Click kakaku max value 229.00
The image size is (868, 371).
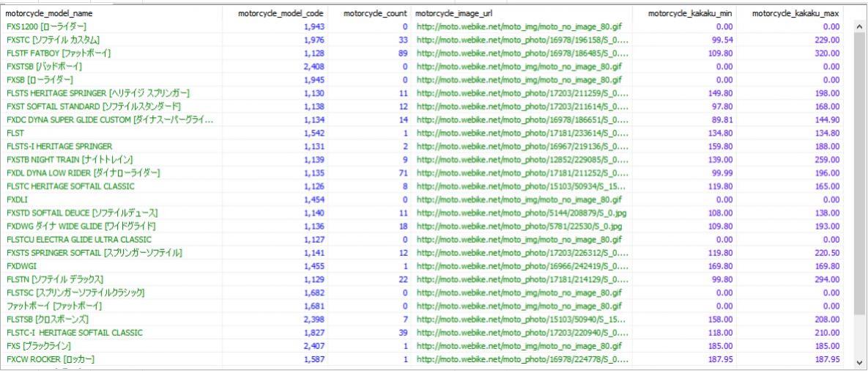828,40
